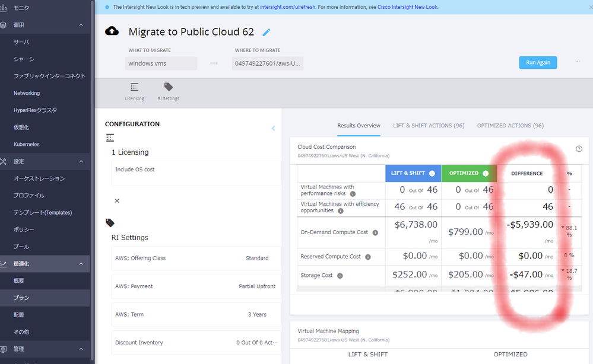Open シャーシ in sidebar
The height and width of the screenshot is (364, 593).
point(45,59)
